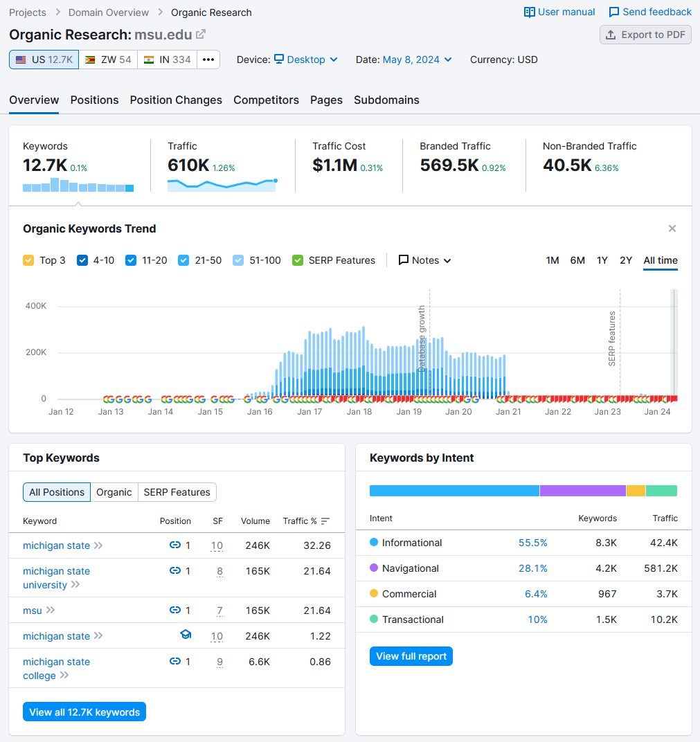Viewport: 700px width, 742px height.
Task: Expand the Notes dropdown arrow
Action: [447, 261]
